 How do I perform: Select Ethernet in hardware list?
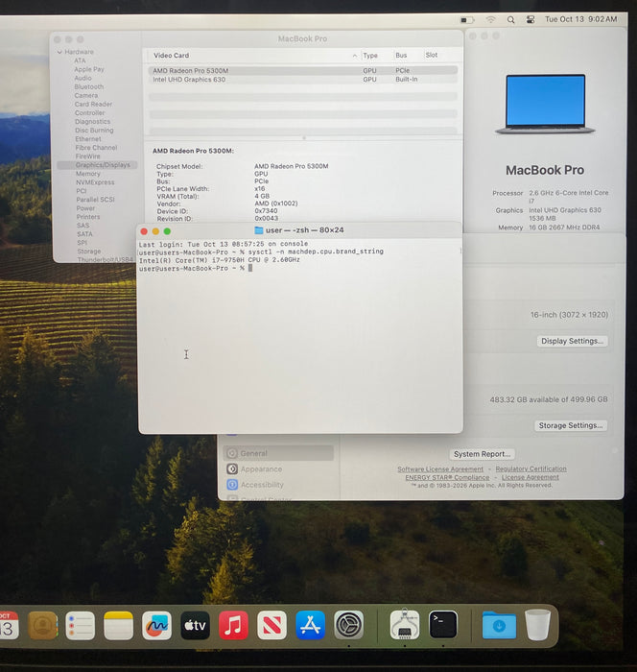88,139
